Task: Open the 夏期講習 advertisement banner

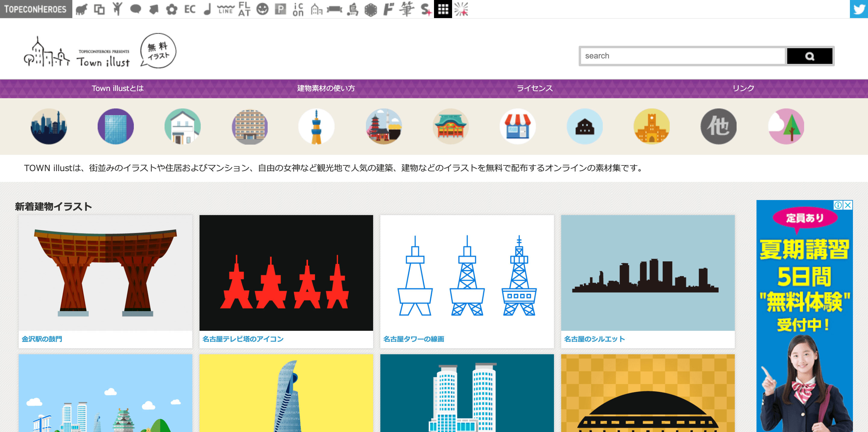Action: tap(804, 316)
